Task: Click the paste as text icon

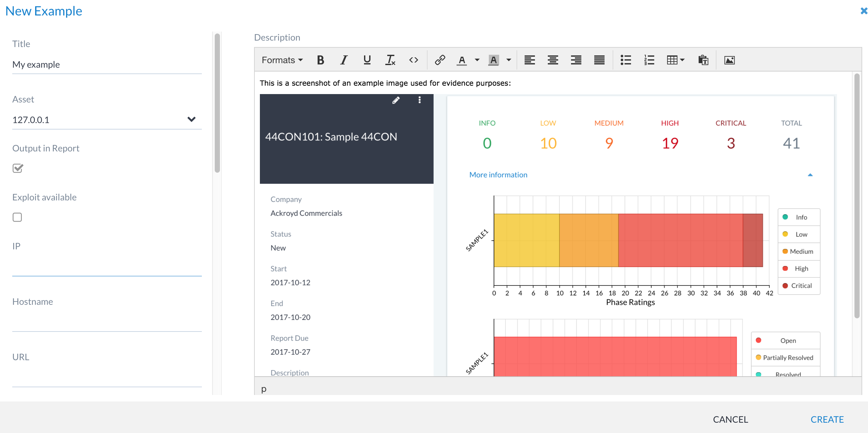Action: click(x=703, y=60)
